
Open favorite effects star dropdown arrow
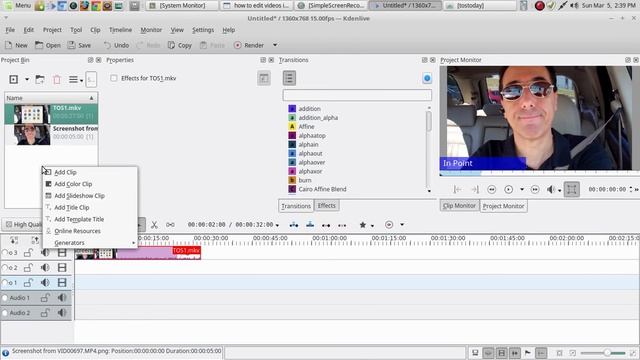(372, 225)
